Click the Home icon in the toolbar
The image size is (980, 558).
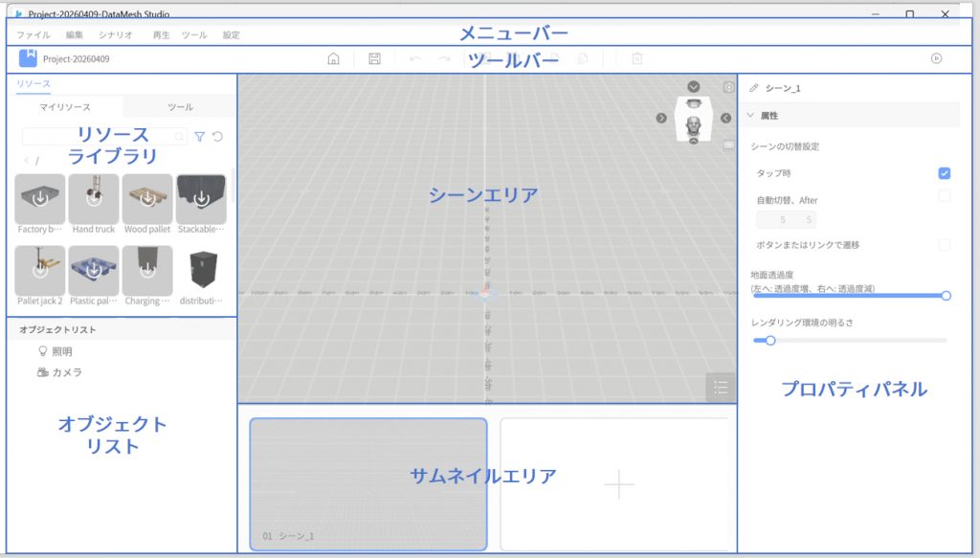click(333, 59)
